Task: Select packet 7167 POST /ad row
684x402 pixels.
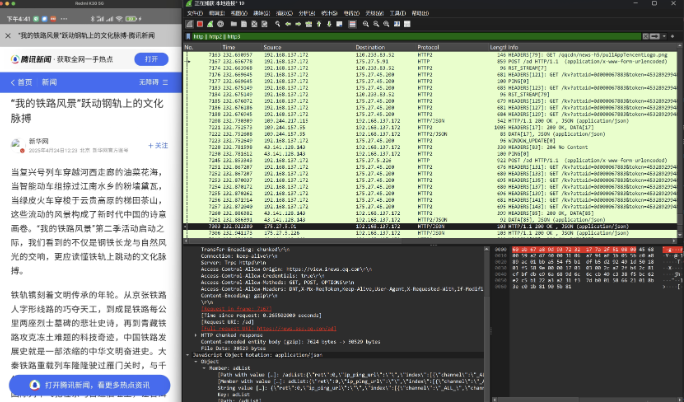Action: [430, 61]
